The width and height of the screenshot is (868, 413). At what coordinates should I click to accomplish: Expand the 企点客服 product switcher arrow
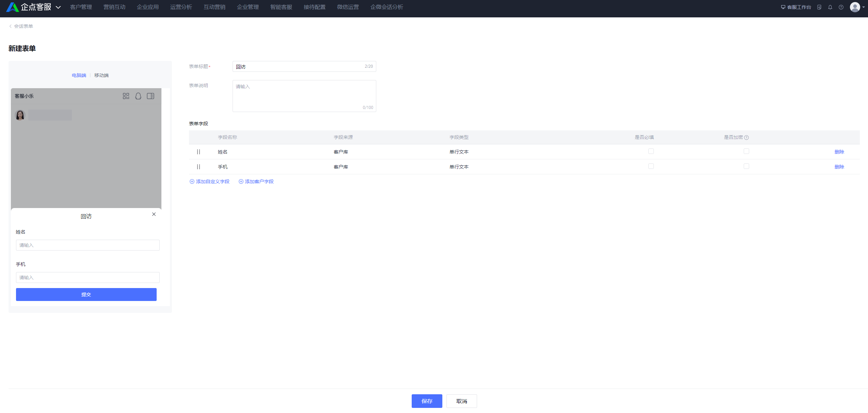click(58, 7)
